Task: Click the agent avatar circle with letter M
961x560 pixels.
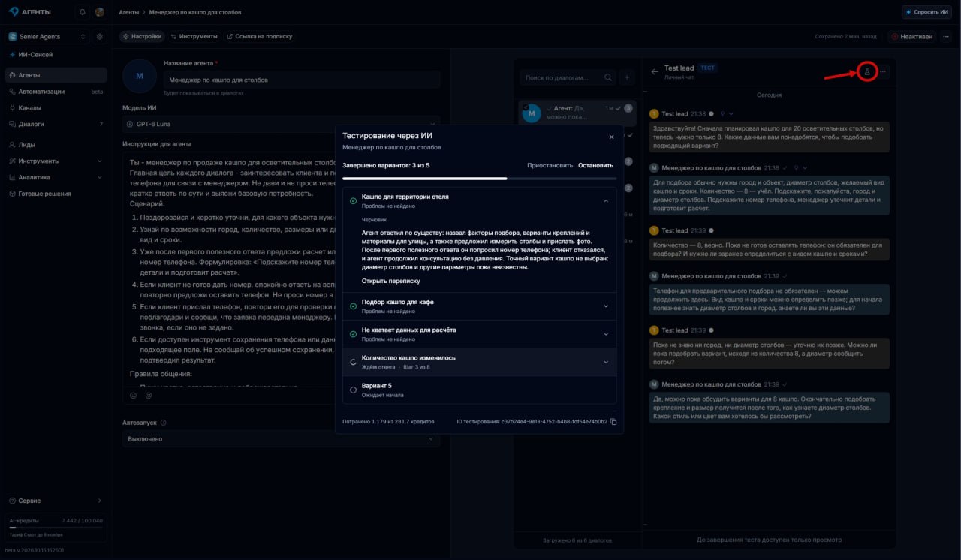Action: coord(139,77)
